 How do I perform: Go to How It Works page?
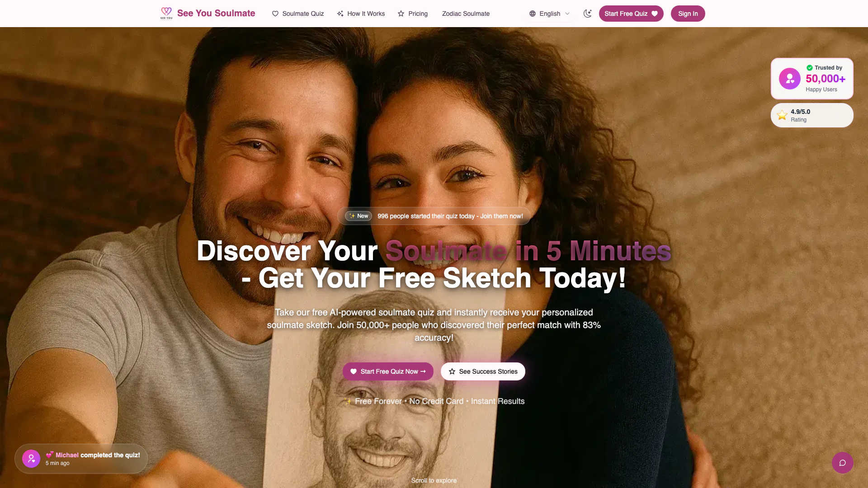[361, 14]
